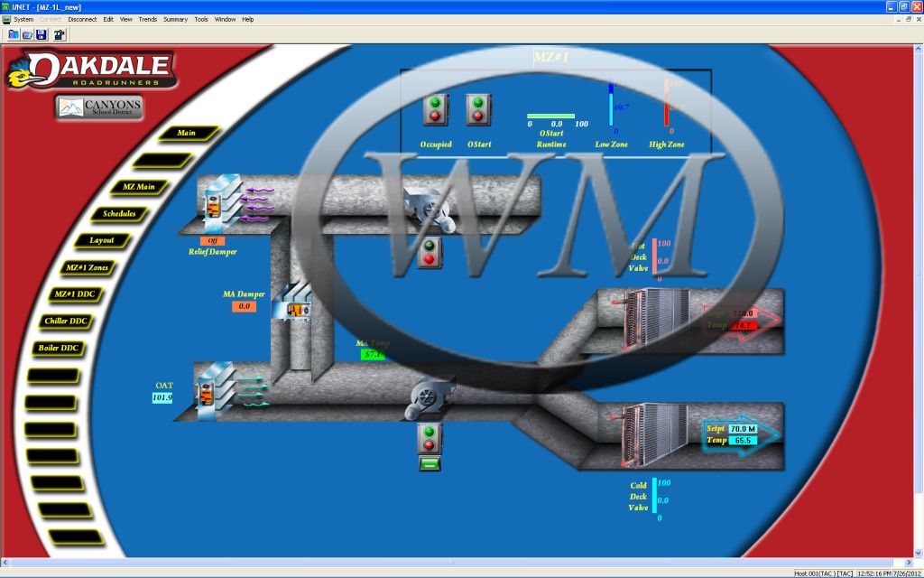Click the MA Temp 57.1 value
Viewport: 924px width, 578px height.
coord(373,354)
